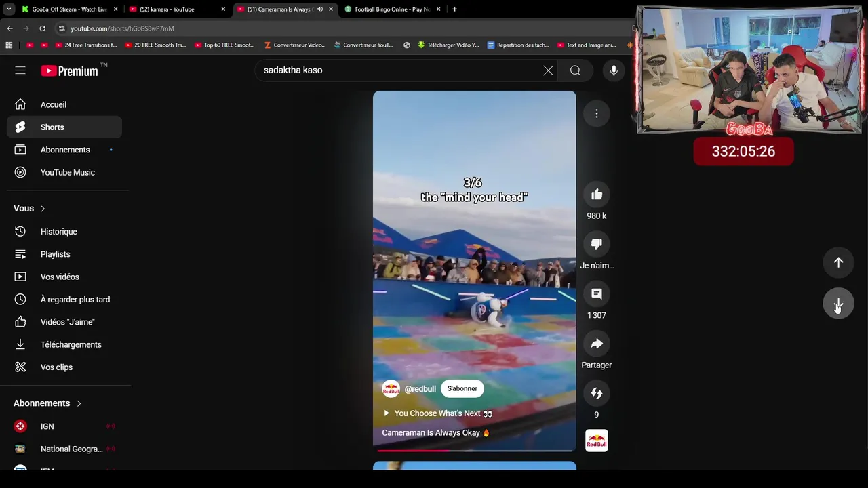
Task: Switch to the GooBa_Off Stream tab
Action: pyautogui.click(x=69, y=9)
